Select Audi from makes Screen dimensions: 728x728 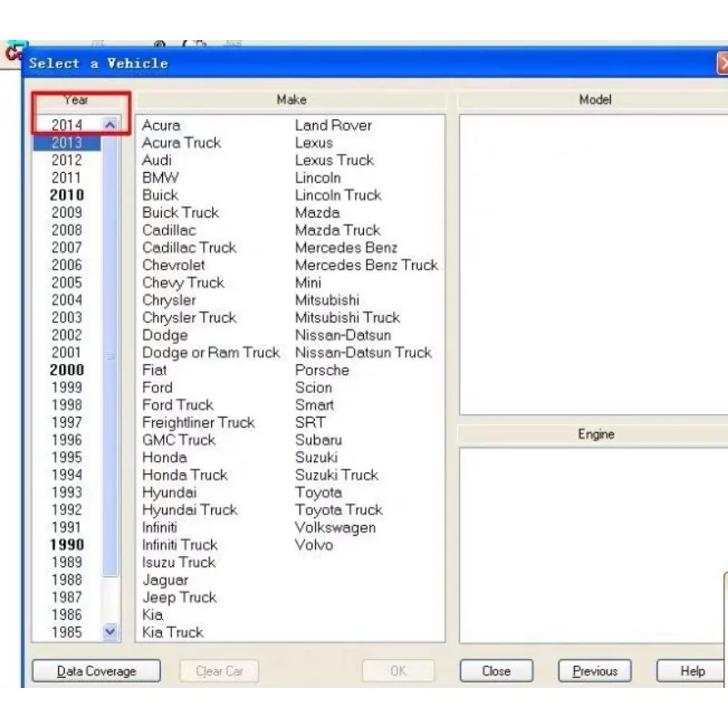tap(157, 160)
